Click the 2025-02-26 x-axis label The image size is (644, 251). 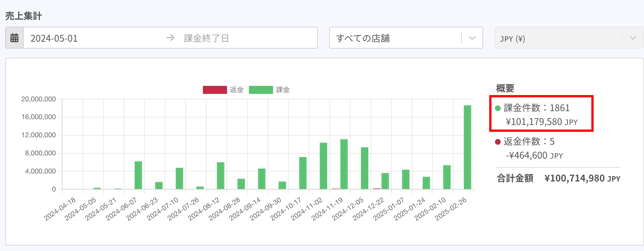(x=451, y=209)
